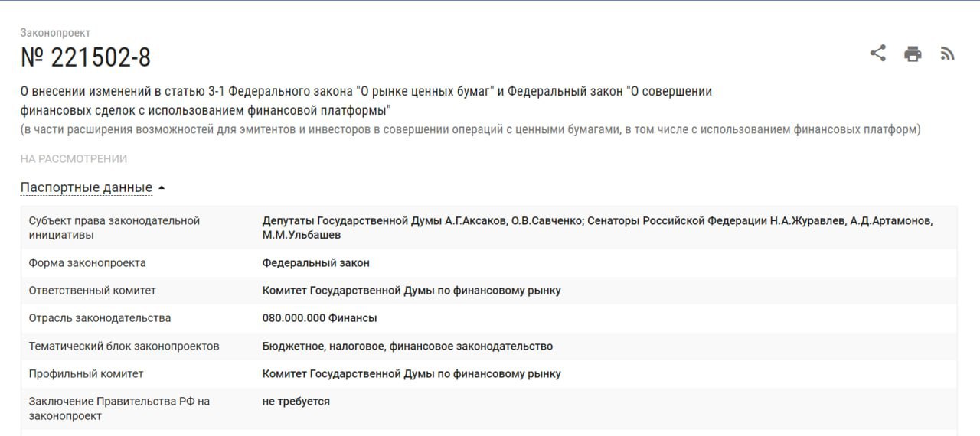Open the RSS feed icon
980x436 pixels.
click(948, 54)
